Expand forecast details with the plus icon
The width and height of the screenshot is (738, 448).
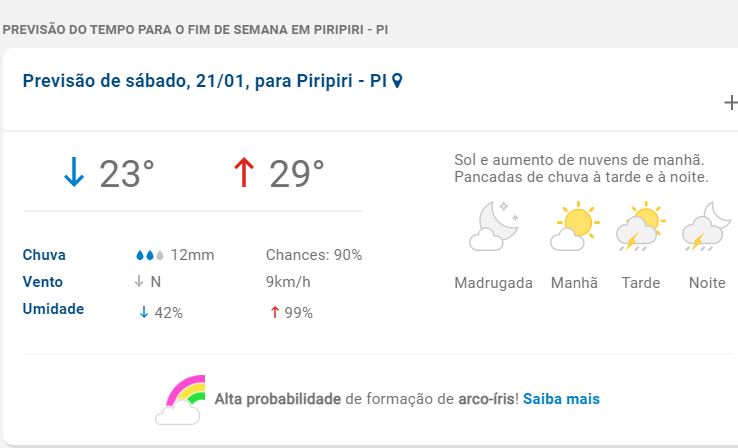click(x=731, y=102)
